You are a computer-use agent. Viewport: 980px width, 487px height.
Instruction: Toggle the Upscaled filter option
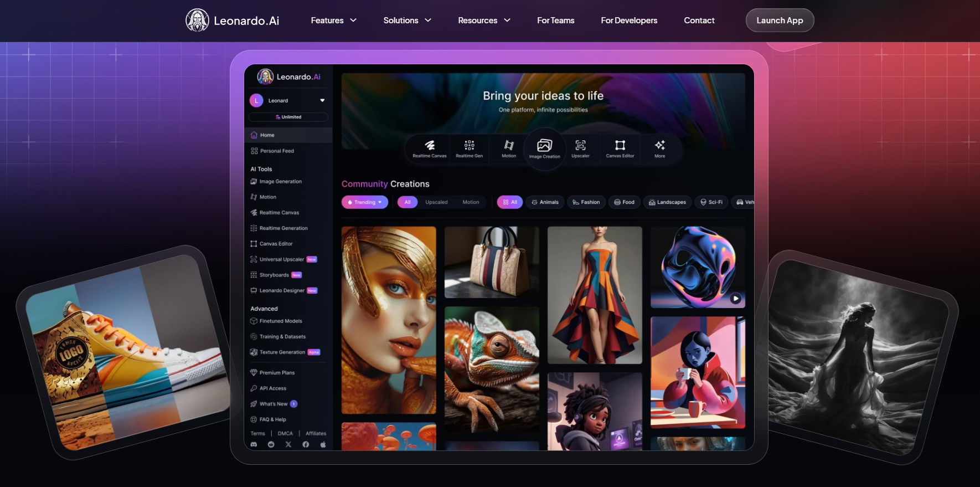[x=436, y=202]
